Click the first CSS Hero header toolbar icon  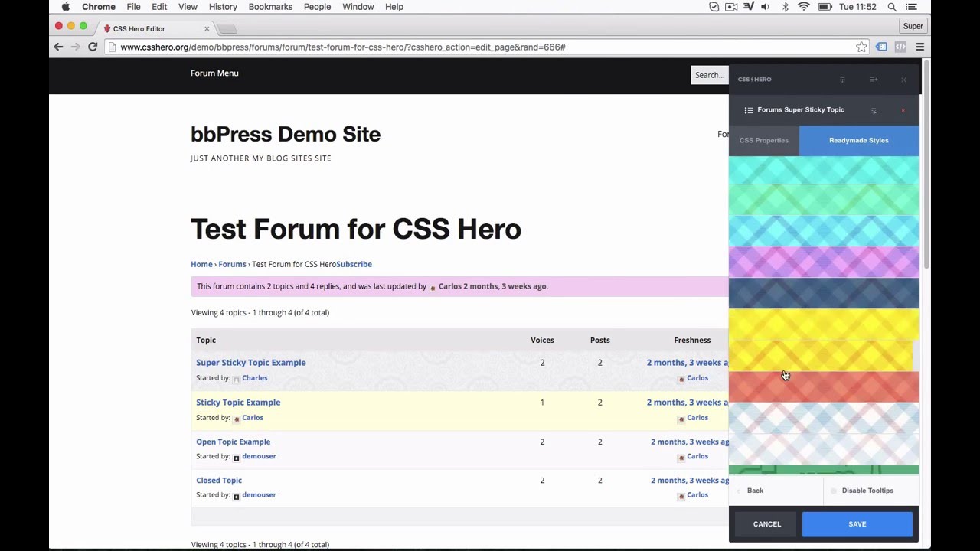point(842,80)
